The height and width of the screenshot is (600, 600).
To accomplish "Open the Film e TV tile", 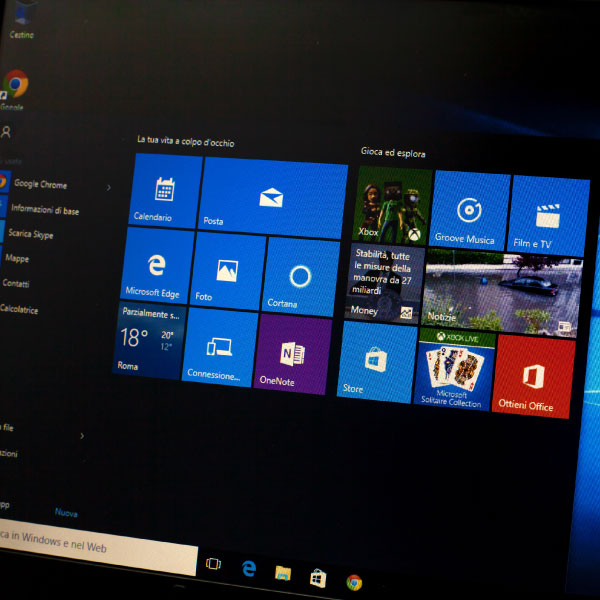I will tap(548, 216).
